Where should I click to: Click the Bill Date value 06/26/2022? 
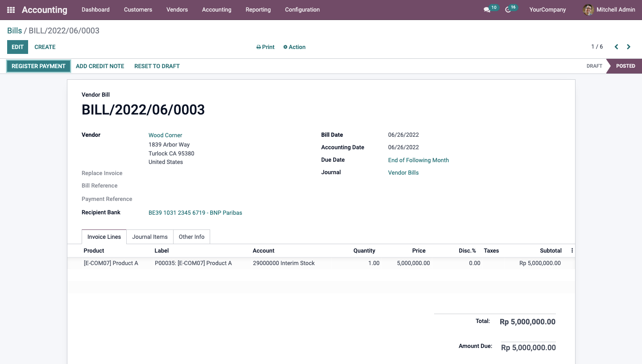[x=403, y=135]
